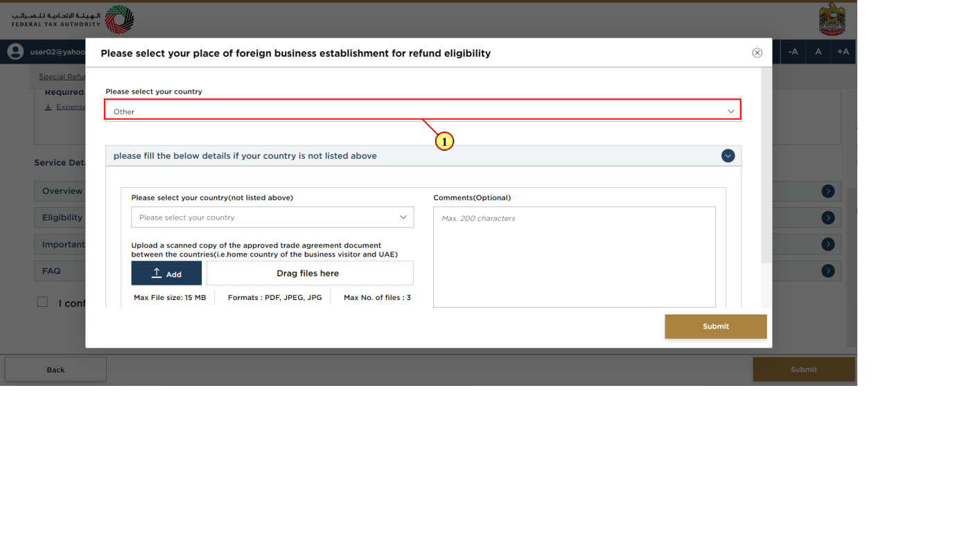Close the foreign business establishment dialog
The height and width of the screenshot is (555, 980).
click(757, 53)
